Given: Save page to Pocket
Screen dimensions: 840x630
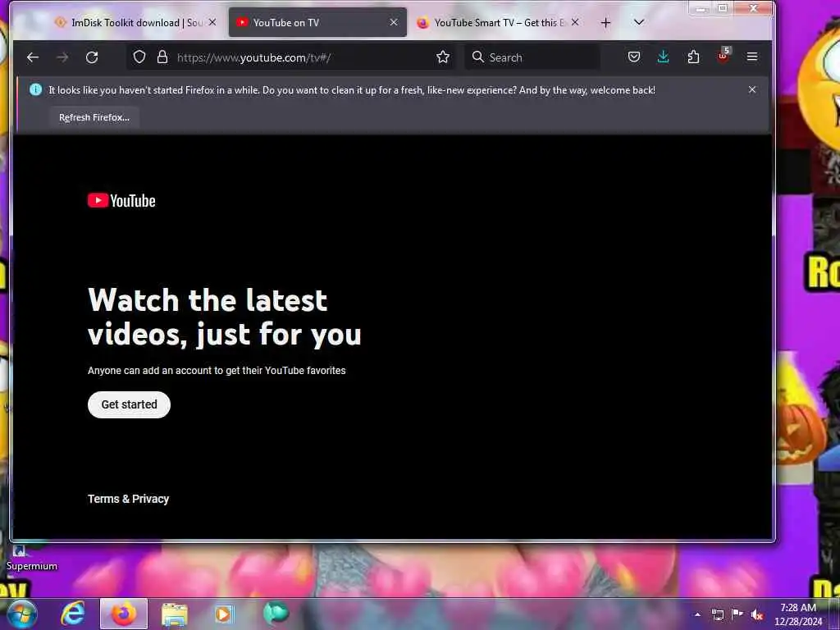Looking at the screenshot, I should 634,57.
